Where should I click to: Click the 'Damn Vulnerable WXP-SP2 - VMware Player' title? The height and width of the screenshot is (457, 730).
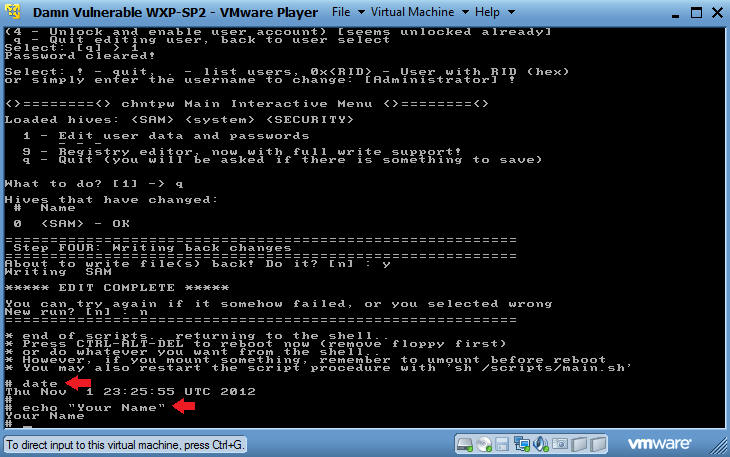pyautogui.click(x=175, y=13)
